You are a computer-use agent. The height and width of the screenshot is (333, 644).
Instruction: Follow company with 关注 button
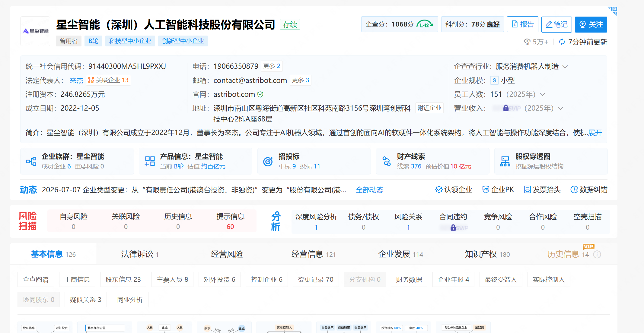pos(591,24)
